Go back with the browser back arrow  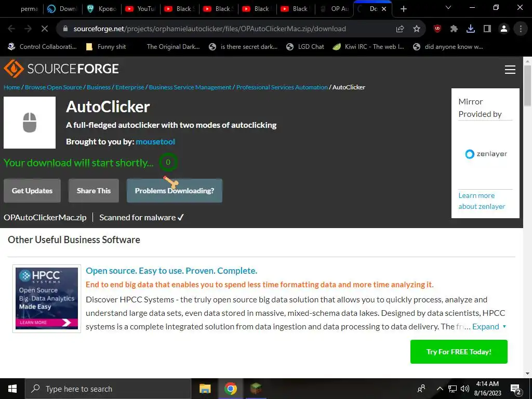point(11,29)
